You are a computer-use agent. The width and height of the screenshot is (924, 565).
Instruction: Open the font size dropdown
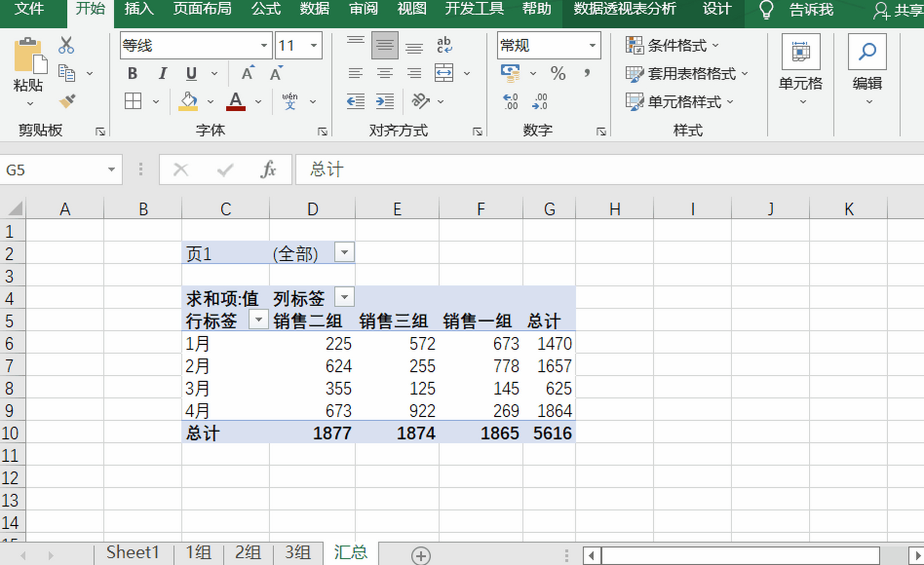[x=314, y=45]
